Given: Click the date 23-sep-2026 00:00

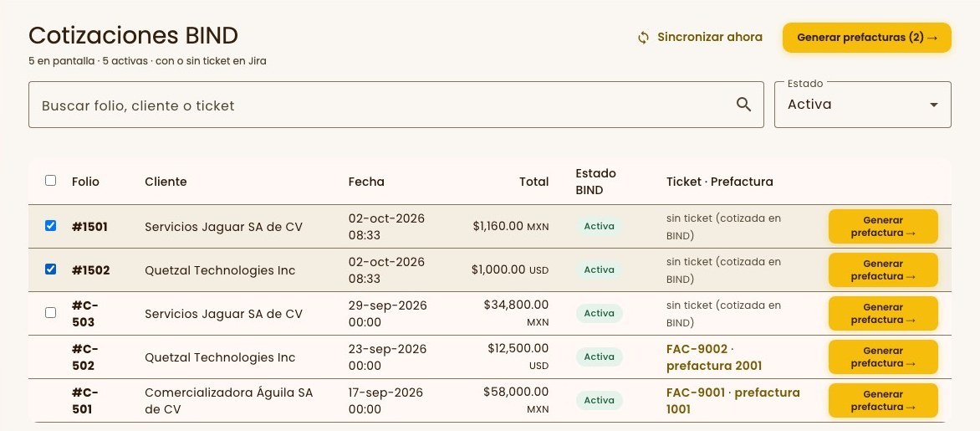Looking at the screenshot, I should point(387,357).
